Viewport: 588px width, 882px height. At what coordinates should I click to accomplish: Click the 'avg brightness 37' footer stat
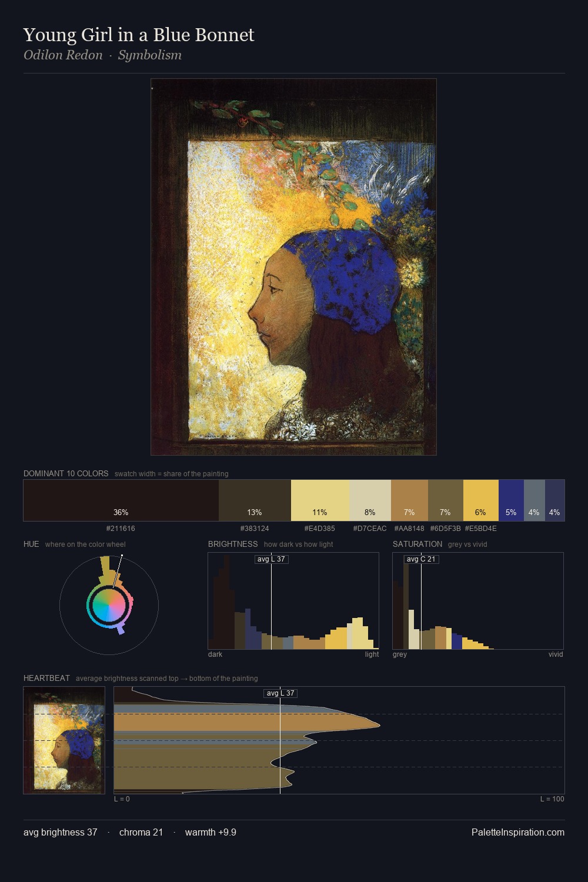click(61, 832)
